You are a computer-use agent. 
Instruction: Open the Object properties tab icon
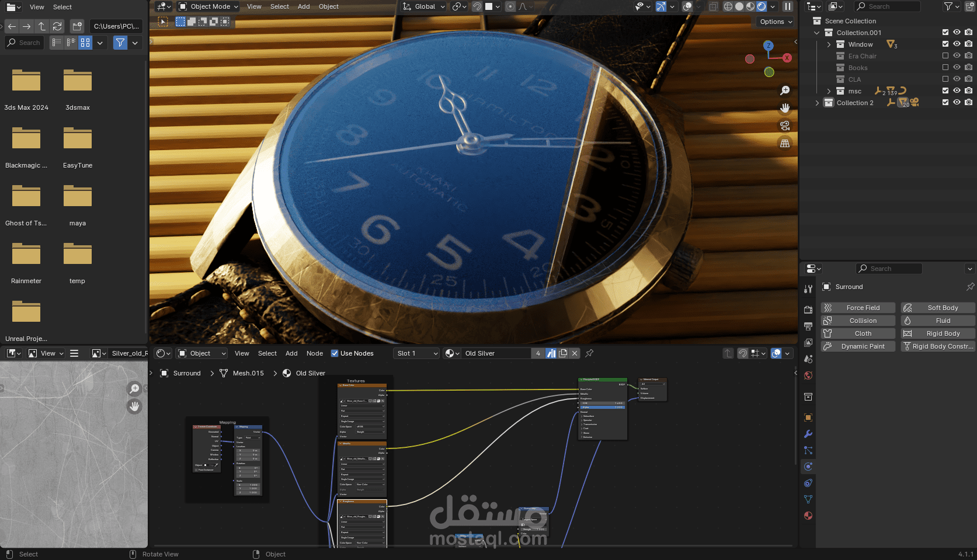(808, 418)
